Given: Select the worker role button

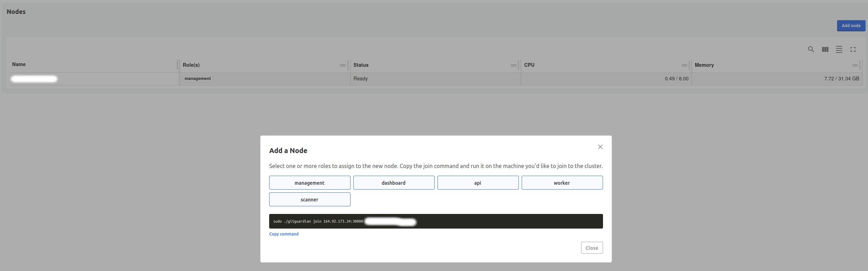Looking at the screenshot, I should tap(562, 183).
